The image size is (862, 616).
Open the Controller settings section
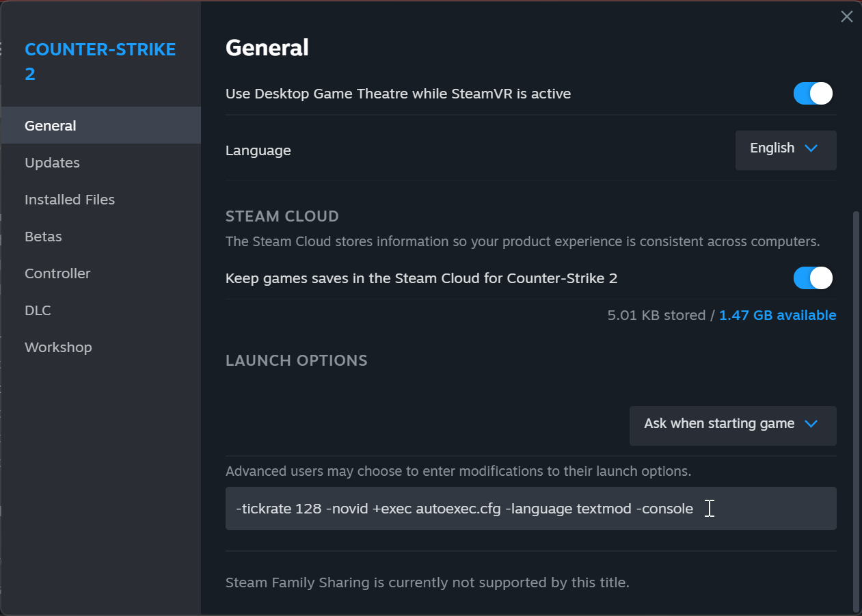pyautogui.click(x=57, y=273)
